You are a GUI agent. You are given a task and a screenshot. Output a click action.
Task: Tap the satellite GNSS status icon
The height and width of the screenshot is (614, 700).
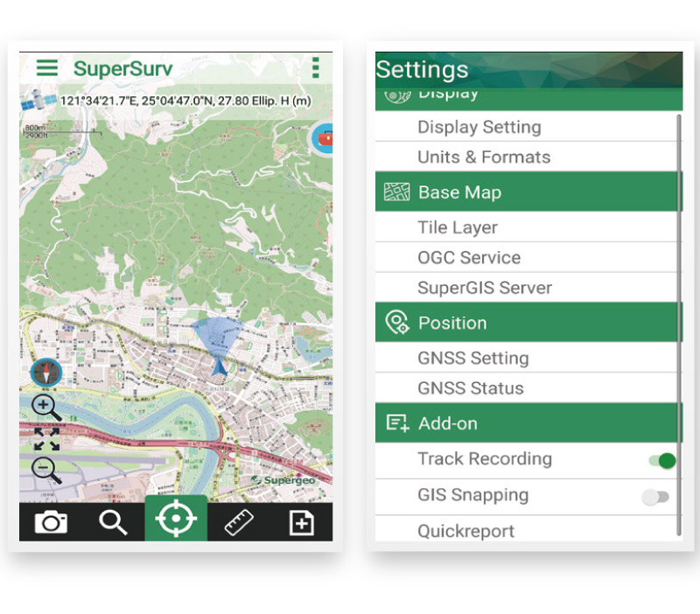[x=38, y=100]
